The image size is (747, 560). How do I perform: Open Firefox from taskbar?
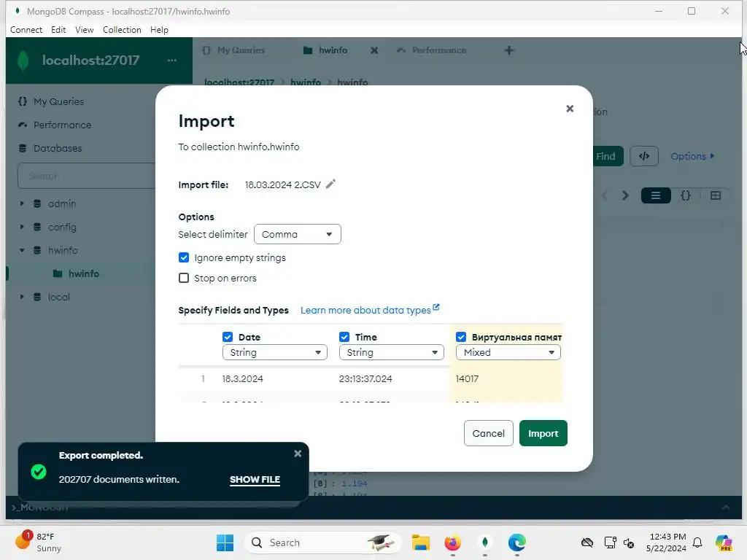(452, 542)
